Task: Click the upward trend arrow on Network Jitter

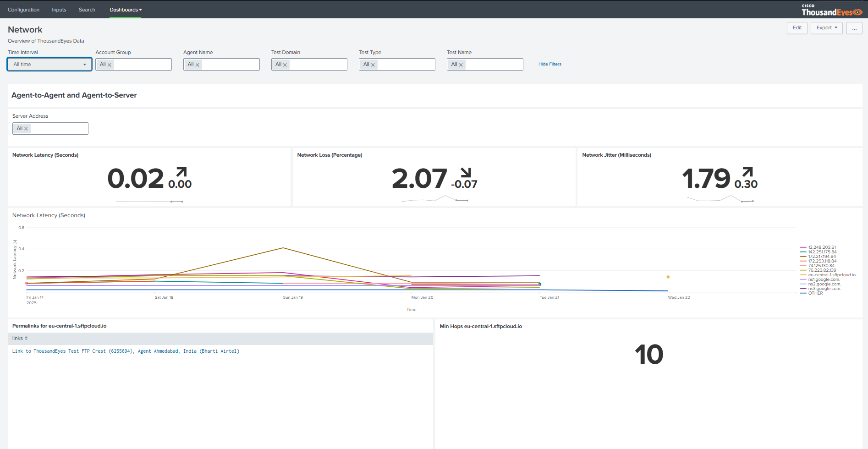Action: click(x=747, y=172)
